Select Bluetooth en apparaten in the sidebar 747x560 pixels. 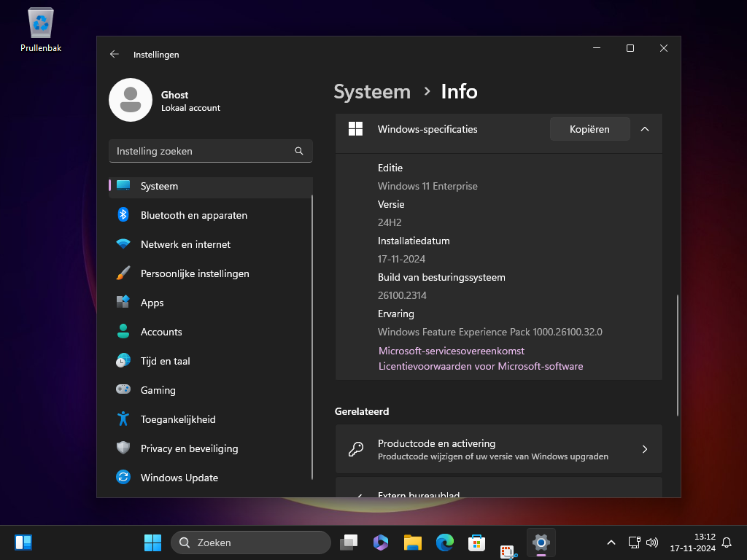pos(211,215)
